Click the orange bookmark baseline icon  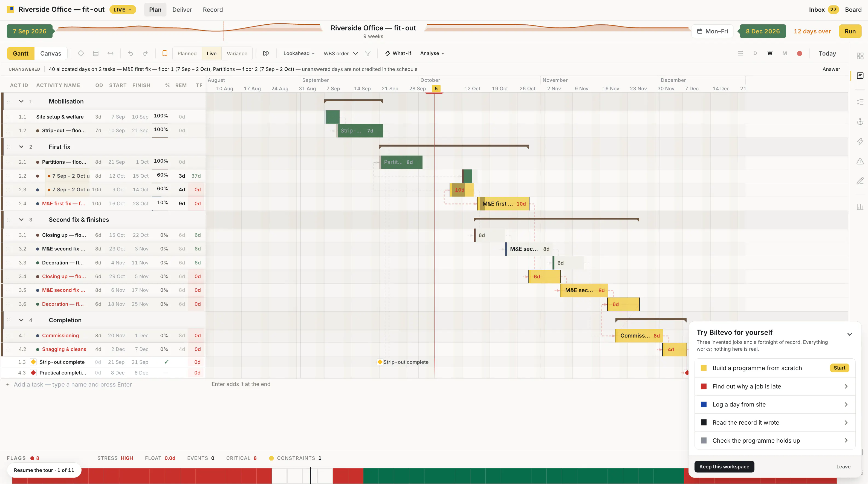coord(165,53)
